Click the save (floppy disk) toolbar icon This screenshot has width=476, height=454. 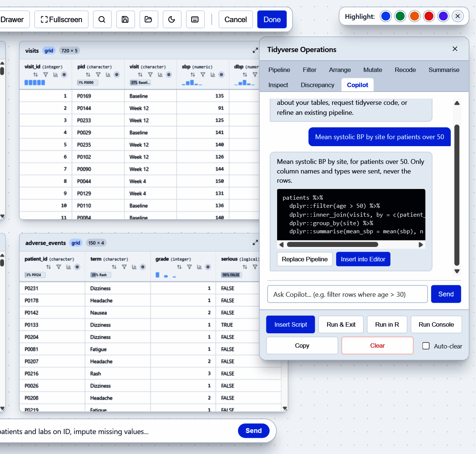(x=125, y=20)
